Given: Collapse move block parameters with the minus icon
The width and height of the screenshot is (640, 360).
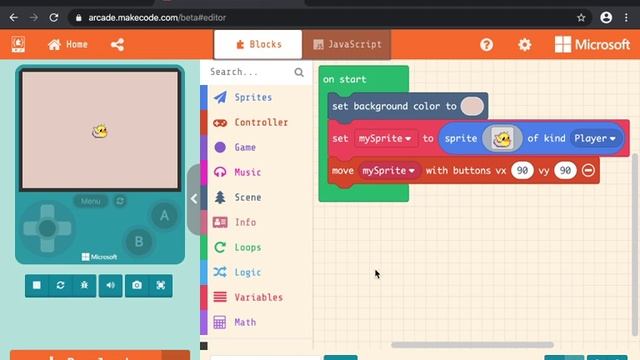Looking at the screenshot, I should tap(588, 171).
